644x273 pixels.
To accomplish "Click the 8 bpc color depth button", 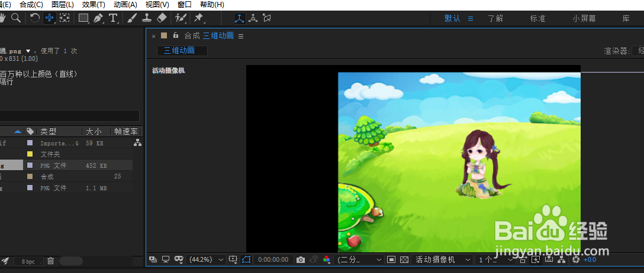I will pos(28,261).
